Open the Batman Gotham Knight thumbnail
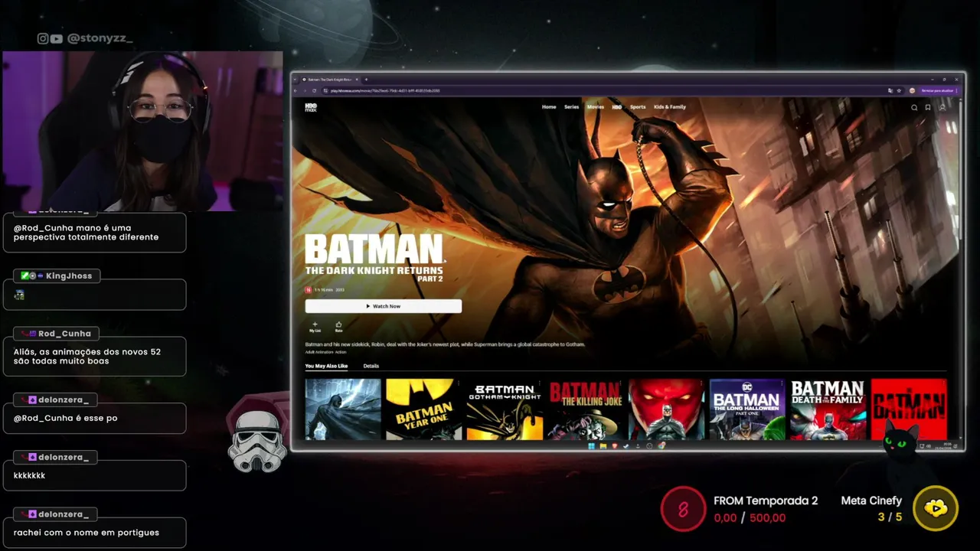The height and width of the screenshot is (551, 980). [505, 409]
